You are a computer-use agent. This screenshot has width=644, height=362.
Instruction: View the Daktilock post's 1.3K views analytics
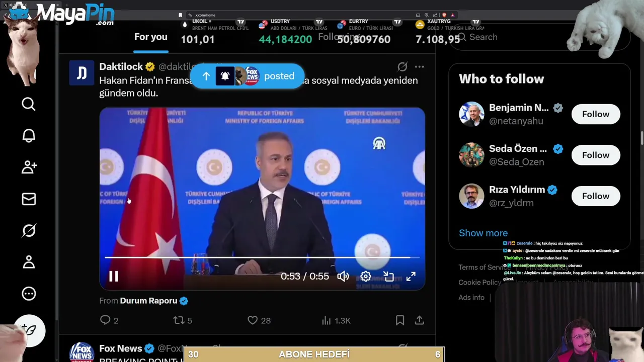click(x=336, y=320)
